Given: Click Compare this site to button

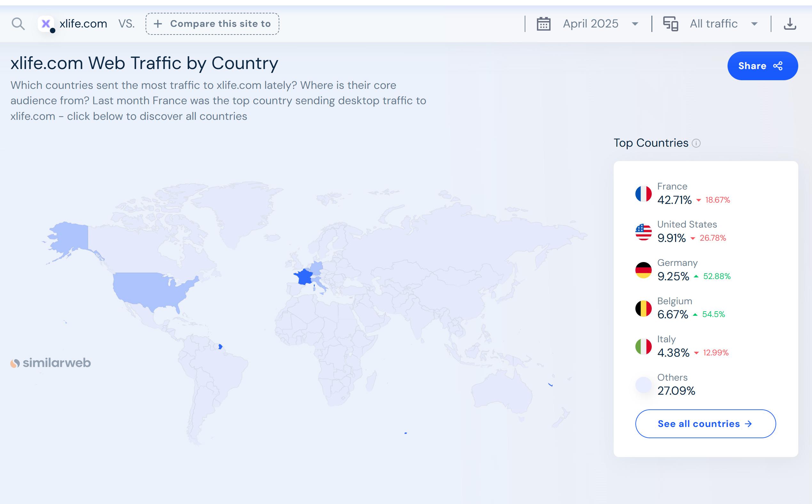Looking at the screenshot, I should coord(212,24).
